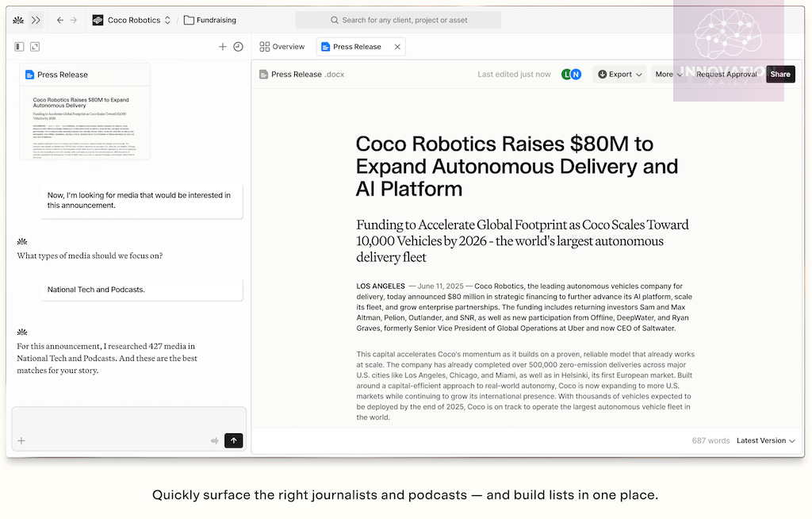The height and width of the screenshot is (519, 812).
Task: Open the Export dropdown
Action: 619,74
